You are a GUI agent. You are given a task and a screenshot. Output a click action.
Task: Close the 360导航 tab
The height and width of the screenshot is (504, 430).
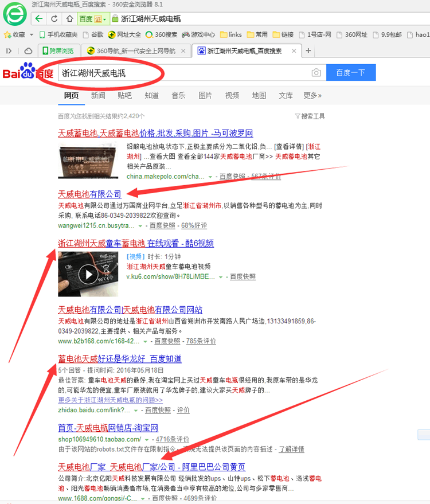click(x=183, y=51)
